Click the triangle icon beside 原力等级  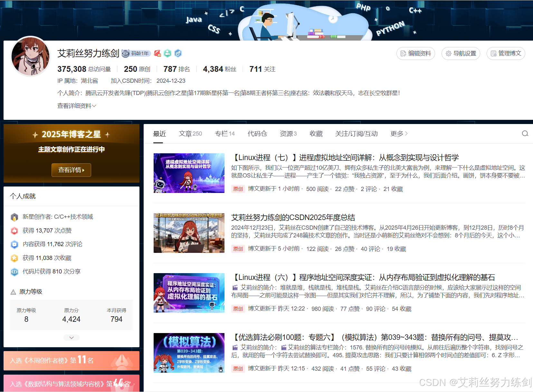pos(13,292)
